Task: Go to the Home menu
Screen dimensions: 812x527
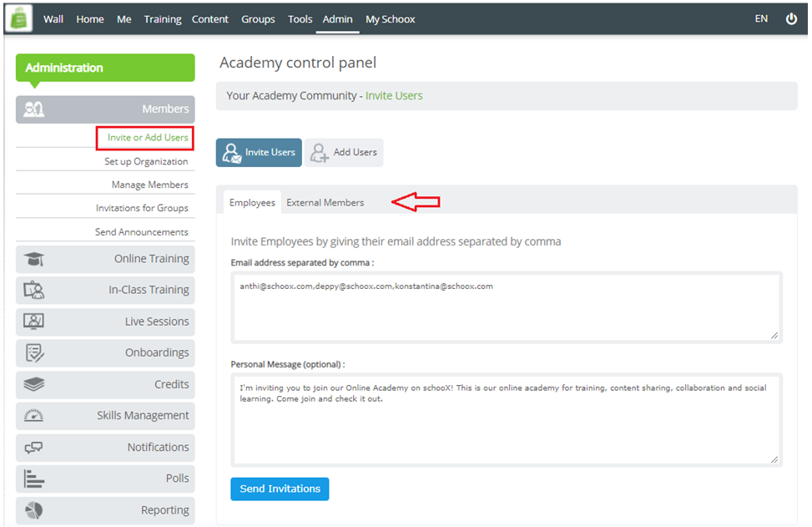Action: [x=90, y=19]
